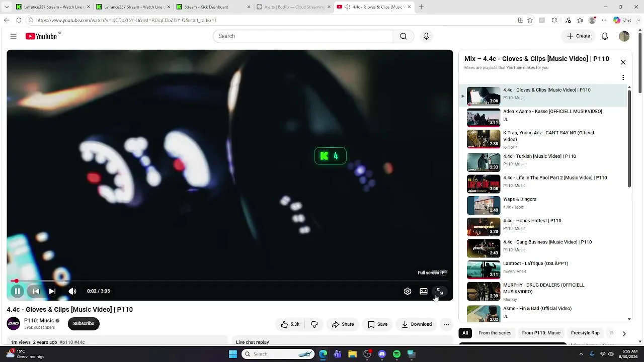This screenshot has width=644, height=362.
Task: Like the video (5.3k)
Action: (x=290, y=324)
